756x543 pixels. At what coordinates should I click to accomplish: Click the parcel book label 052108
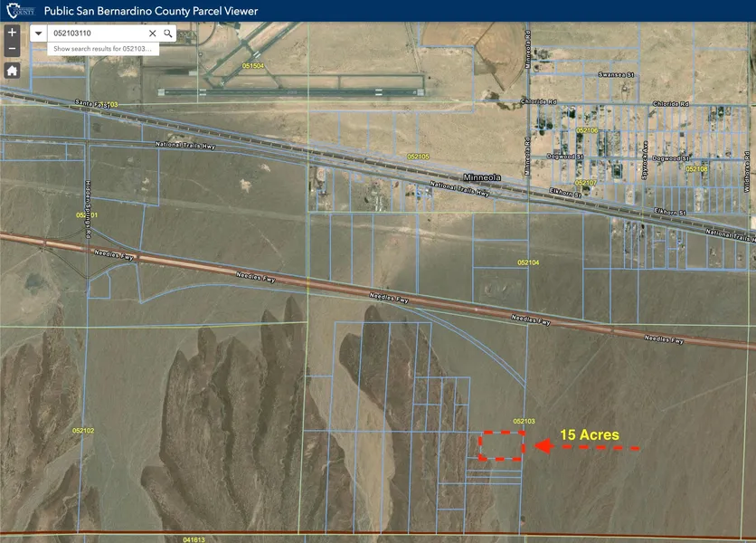[696, 168]
